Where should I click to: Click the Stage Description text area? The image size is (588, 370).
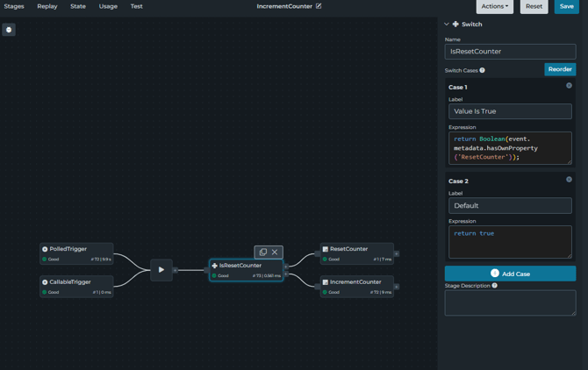tap(510, 302)
